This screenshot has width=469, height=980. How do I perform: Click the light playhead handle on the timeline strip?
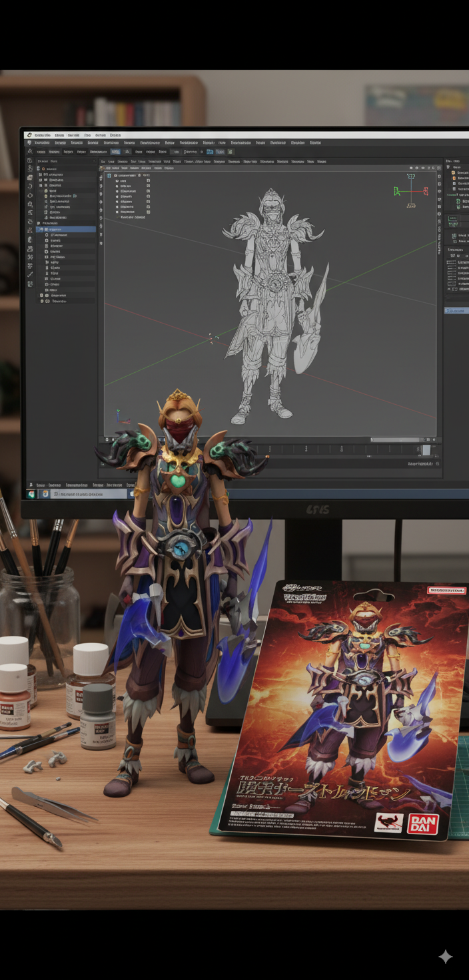pyautogui.click(x=426, y=450)
